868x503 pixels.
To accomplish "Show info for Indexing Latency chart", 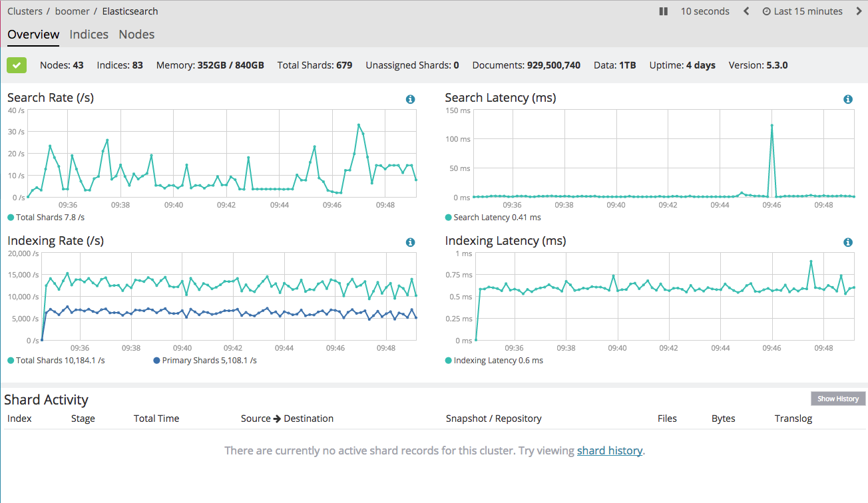I will tap(848, 242).
